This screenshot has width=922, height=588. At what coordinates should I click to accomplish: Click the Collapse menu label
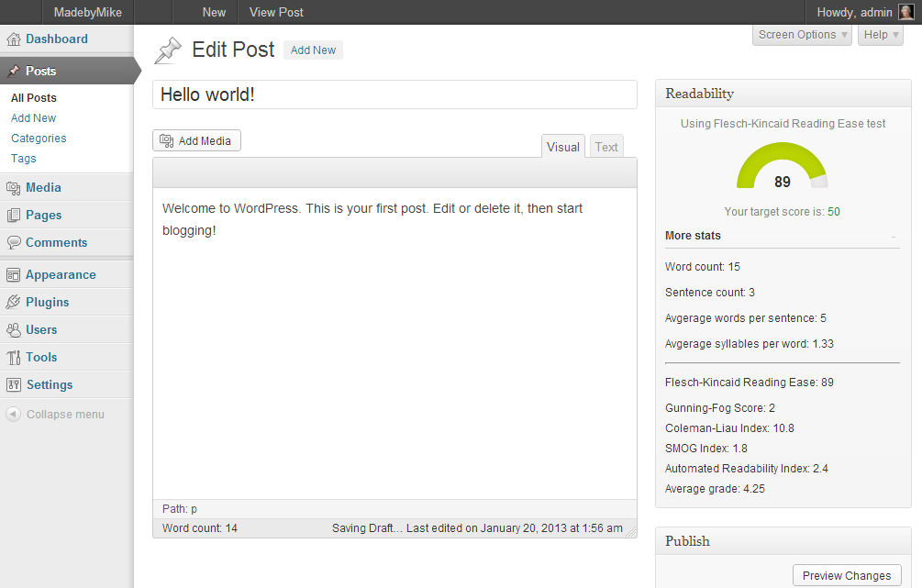(x=65, y=414)
